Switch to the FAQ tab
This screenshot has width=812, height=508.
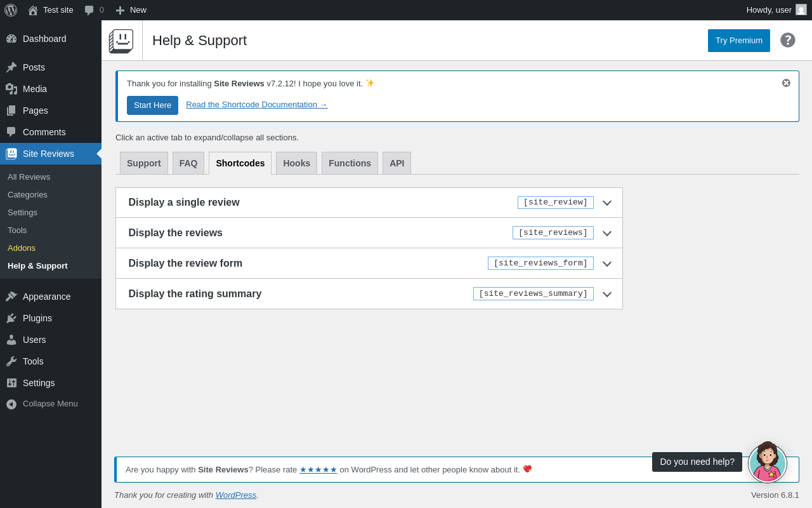188,163
